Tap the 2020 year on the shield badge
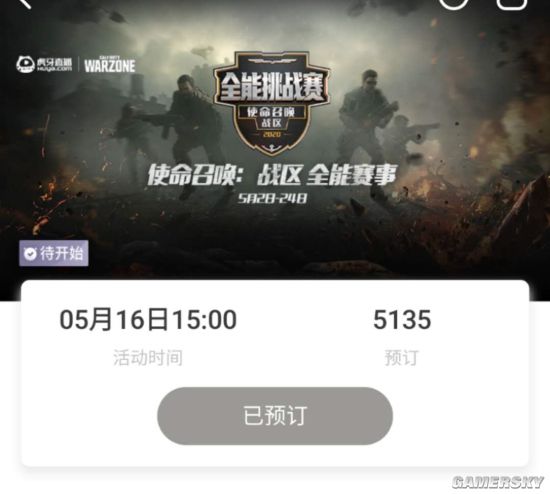This screenshot has width=550, height=494. (272, 135)
